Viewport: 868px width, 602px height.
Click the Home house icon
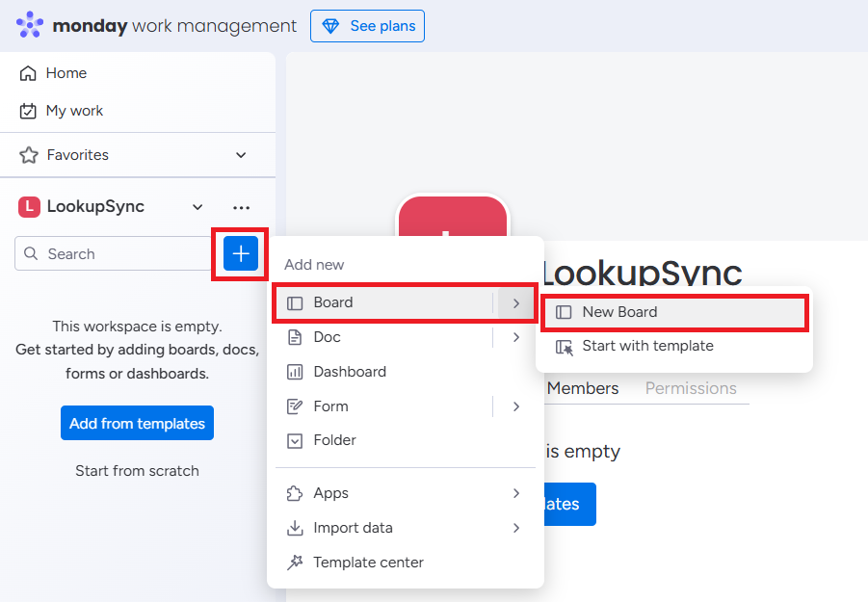pyautogui.click(x=28, y=73)
